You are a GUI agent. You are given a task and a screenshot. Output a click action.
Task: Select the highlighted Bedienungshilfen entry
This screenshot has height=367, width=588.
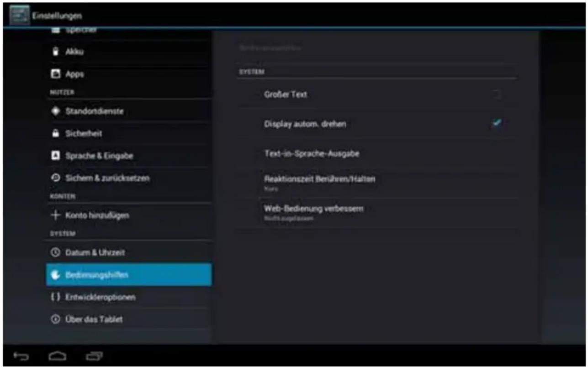click(x=129, y=275)
